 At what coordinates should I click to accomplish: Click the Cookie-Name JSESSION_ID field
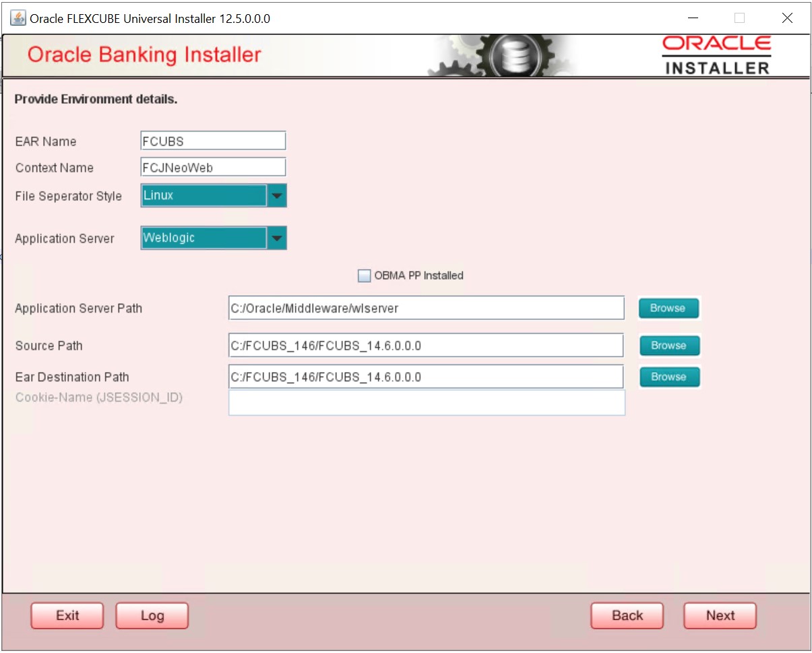[x=427, y=402]
